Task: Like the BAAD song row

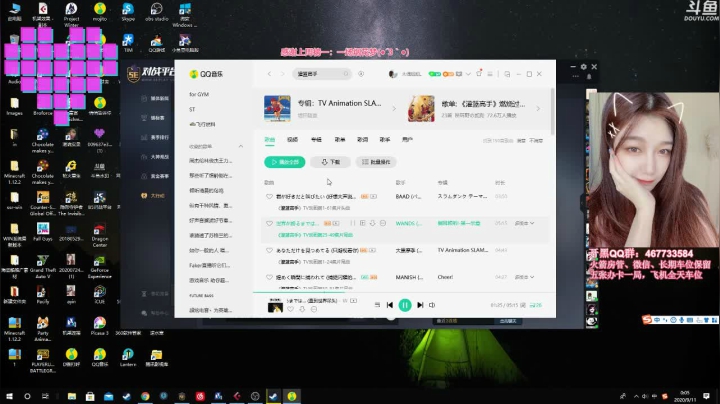Action: click(x=270, y=196)
